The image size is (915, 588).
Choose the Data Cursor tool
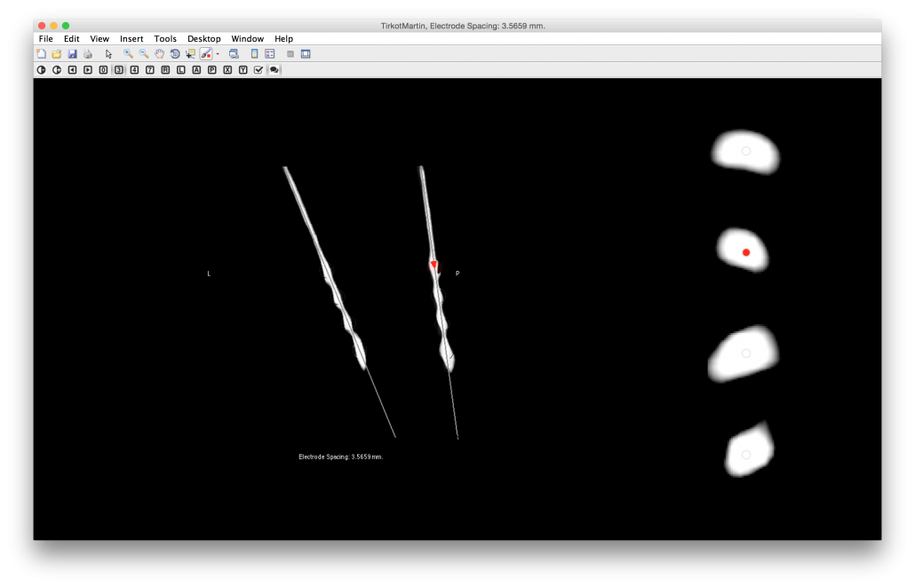click(190, 53)
